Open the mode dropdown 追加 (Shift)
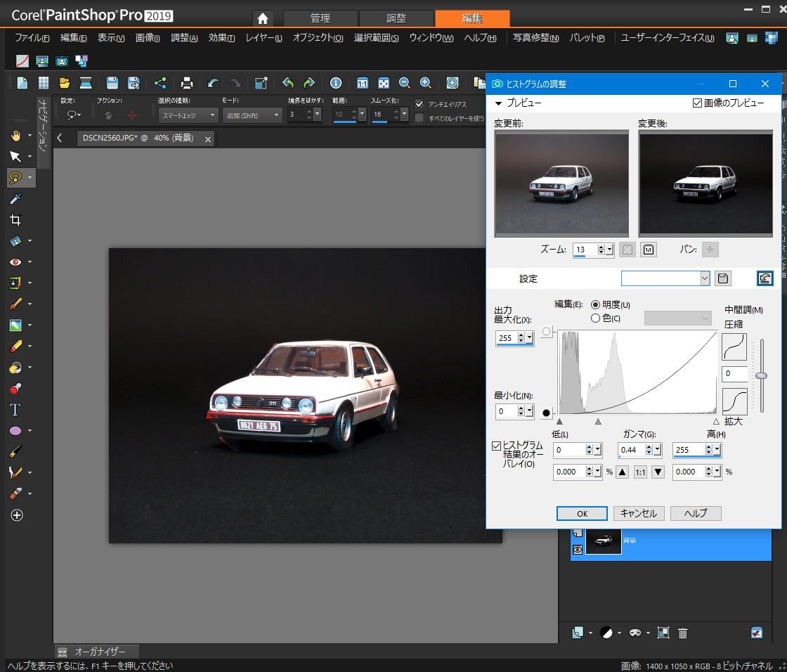 pyautogui.click(x=252, y=115)
